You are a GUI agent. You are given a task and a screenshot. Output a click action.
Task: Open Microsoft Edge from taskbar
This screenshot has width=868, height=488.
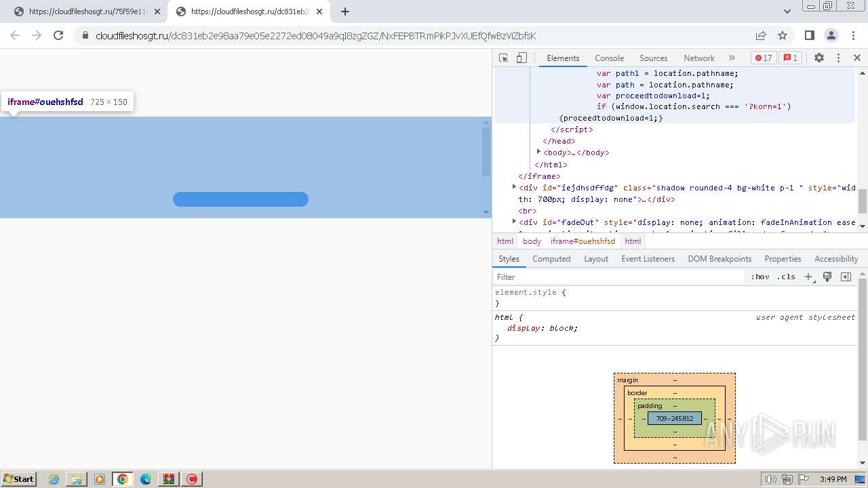pyautogui.click(x=146, y=479)
